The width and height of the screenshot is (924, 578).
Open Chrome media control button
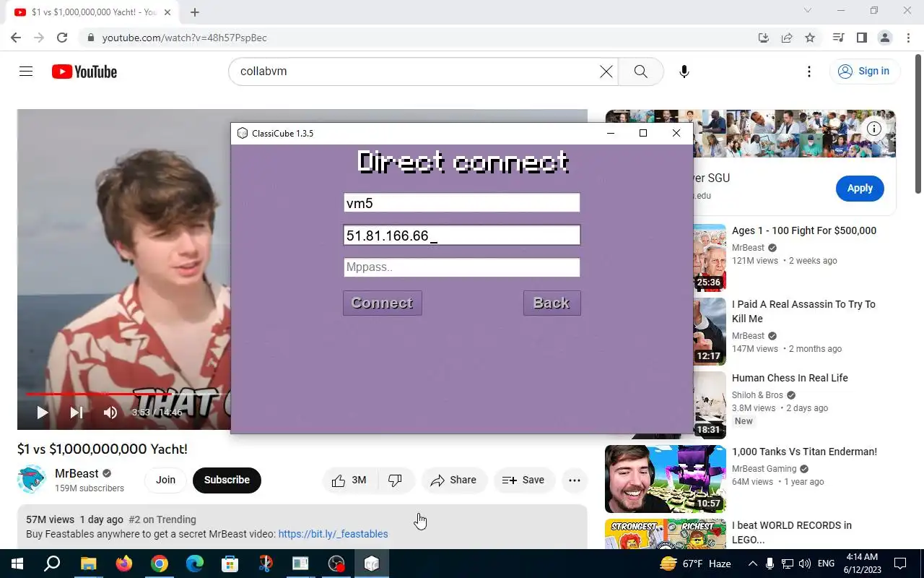coord(838,38)
